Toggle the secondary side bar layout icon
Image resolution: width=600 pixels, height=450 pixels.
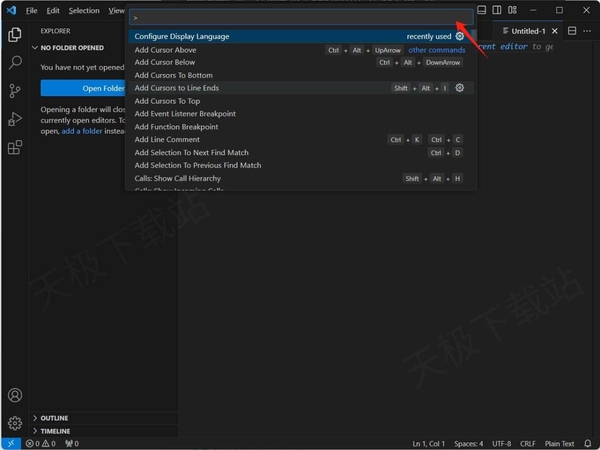498,10
